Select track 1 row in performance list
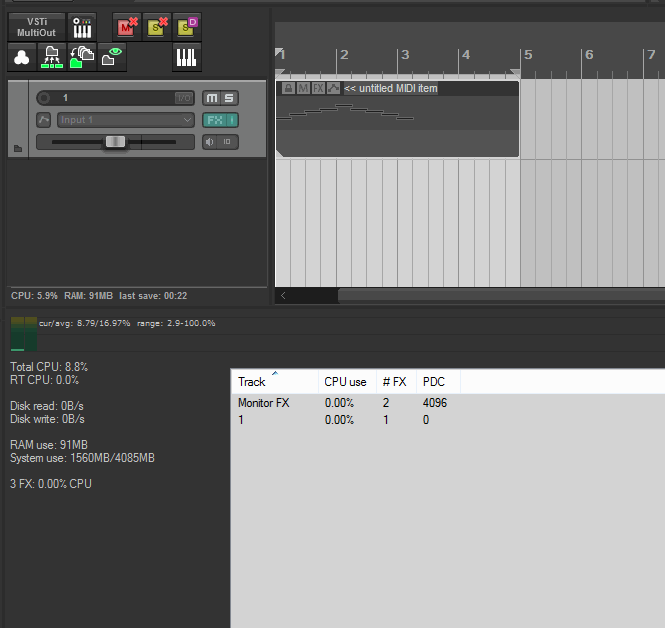This screenshot has height=628, width=665. 448,420
